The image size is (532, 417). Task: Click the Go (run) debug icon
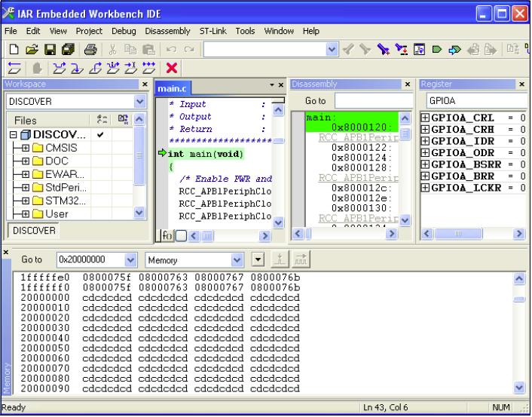(x=148, y=68)
